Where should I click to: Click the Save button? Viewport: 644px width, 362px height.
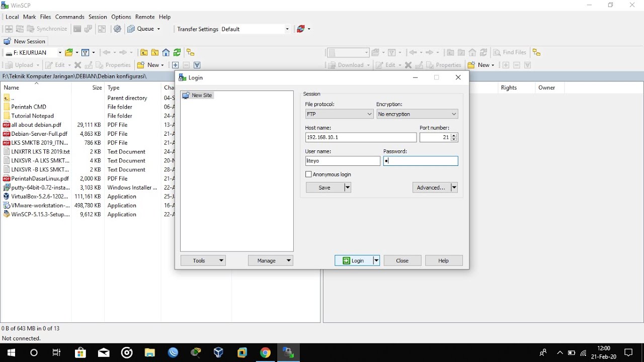pos(325,188)
